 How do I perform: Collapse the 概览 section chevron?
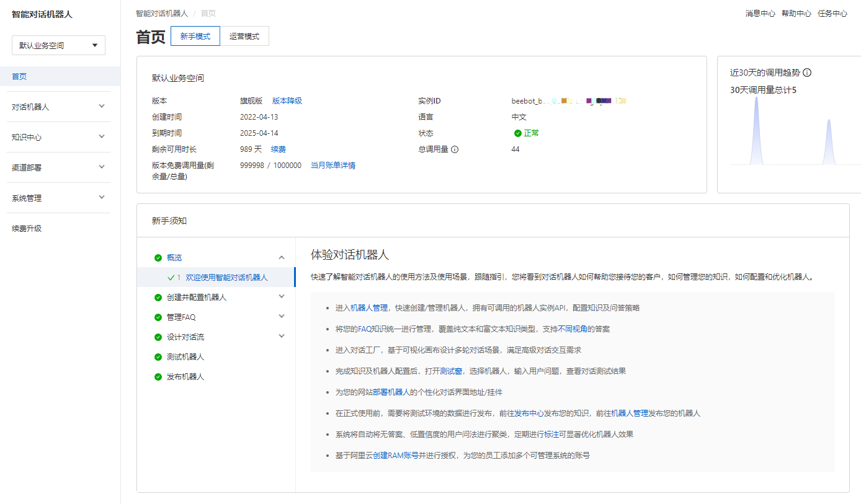pos(282,257)
